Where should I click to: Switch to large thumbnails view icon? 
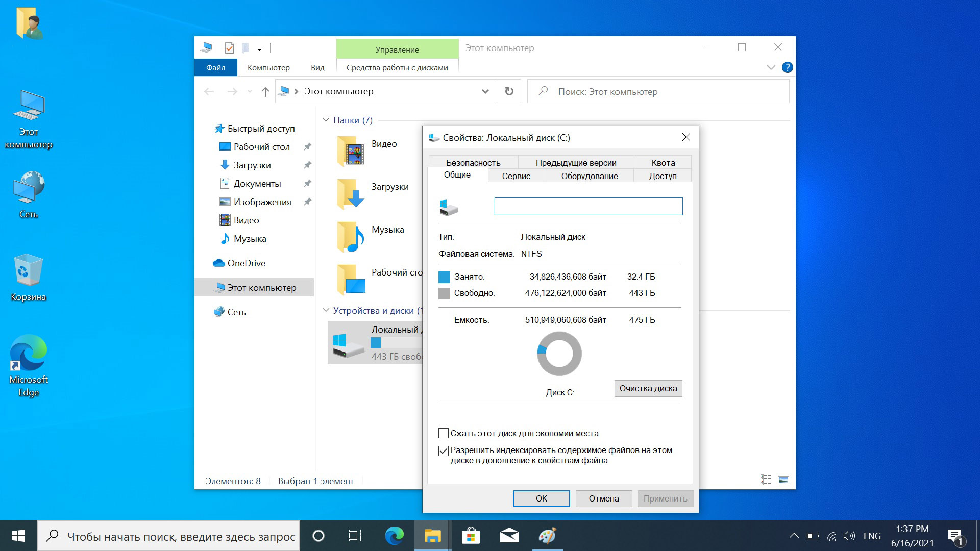783,480
